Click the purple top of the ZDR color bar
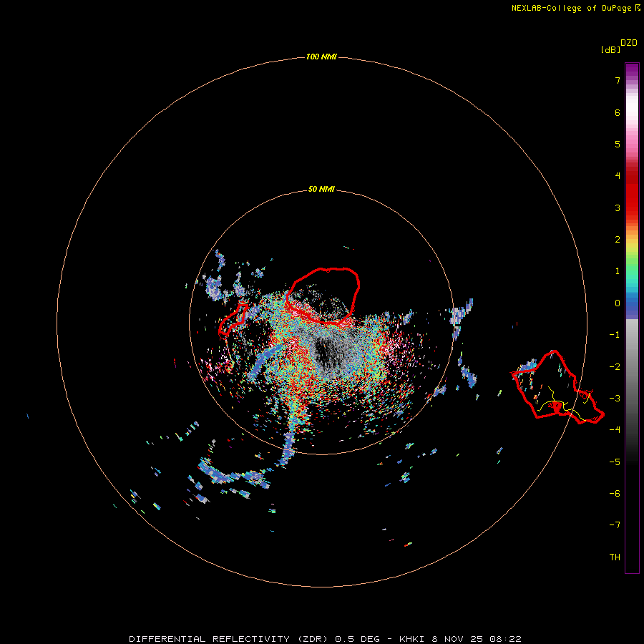The image size is (644, 644). coord(632,70)
